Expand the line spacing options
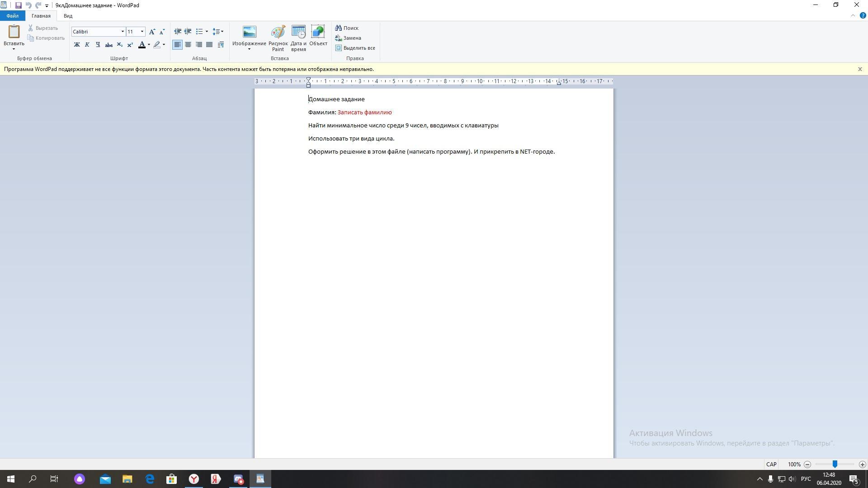 (x=218, y=32)
